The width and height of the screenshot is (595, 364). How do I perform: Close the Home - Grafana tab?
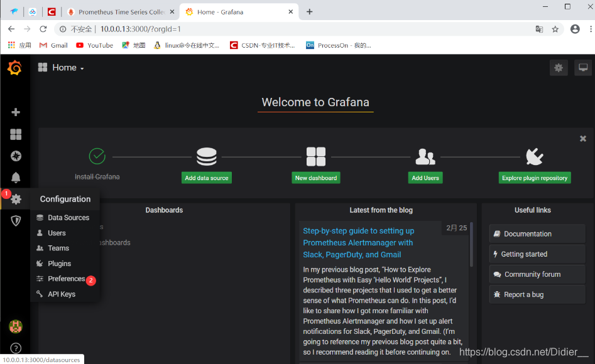coord(291,12)
